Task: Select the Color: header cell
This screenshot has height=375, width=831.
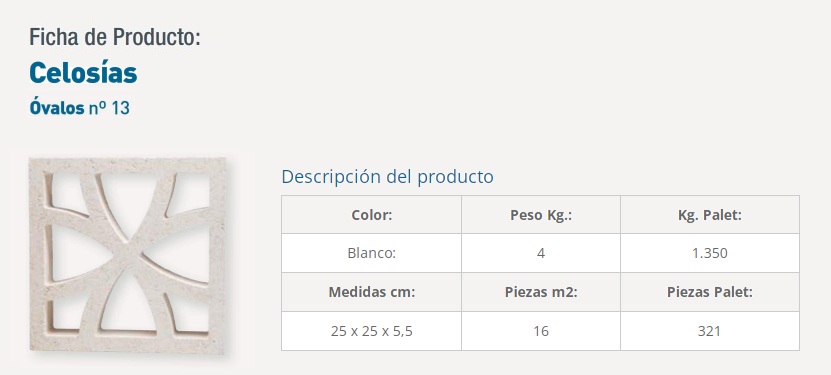Action: (372, 215)
